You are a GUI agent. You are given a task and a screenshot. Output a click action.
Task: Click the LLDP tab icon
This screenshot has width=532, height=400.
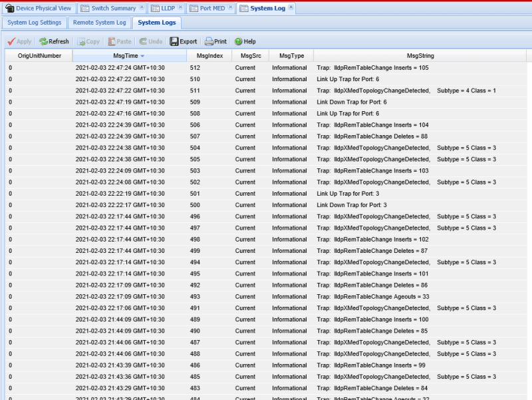(155, 8)
